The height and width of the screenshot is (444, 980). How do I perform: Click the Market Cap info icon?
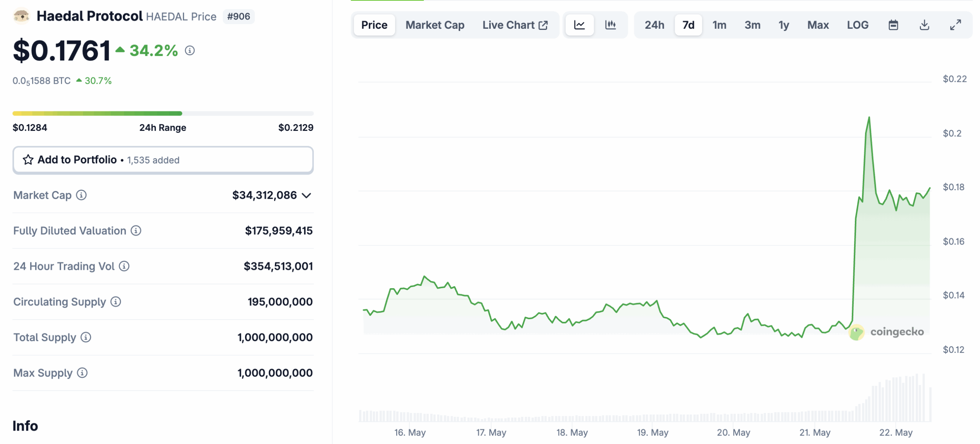coord(81,195)
